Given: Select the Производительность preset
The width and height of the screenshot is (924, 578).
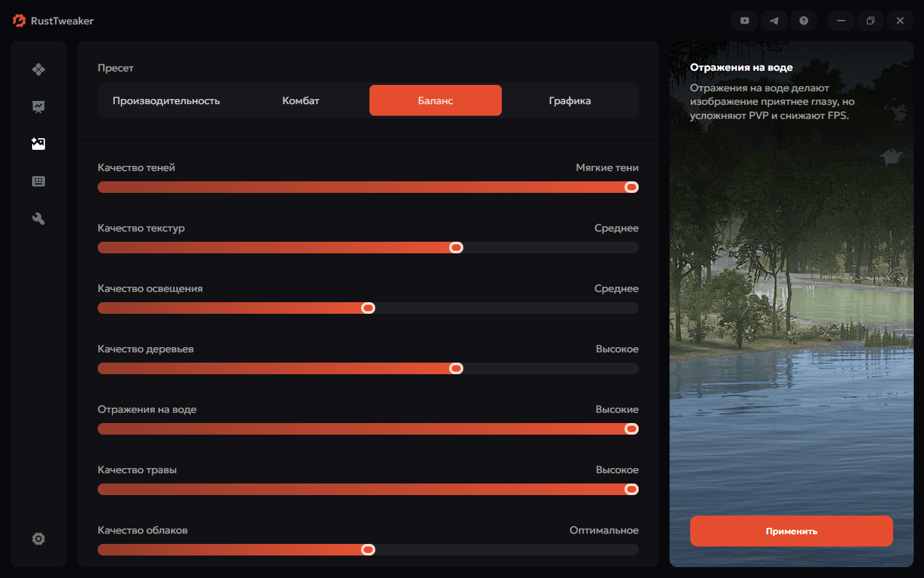Looking at the screenshot, I should 166,100.
